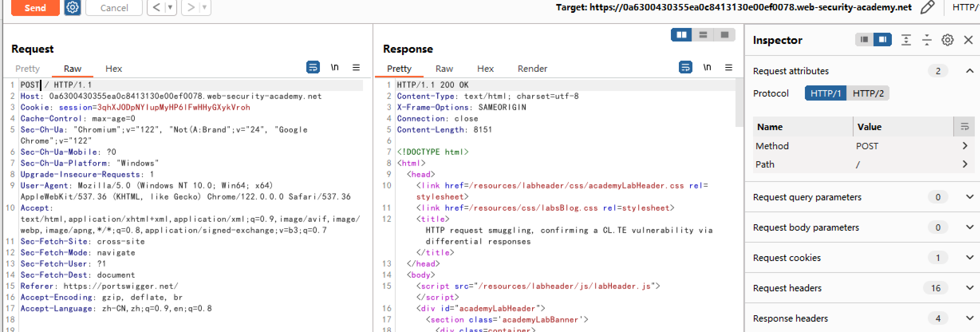Expand Request query parameters section
This screenshot has width=980, height=332.
tap(970, 197)
